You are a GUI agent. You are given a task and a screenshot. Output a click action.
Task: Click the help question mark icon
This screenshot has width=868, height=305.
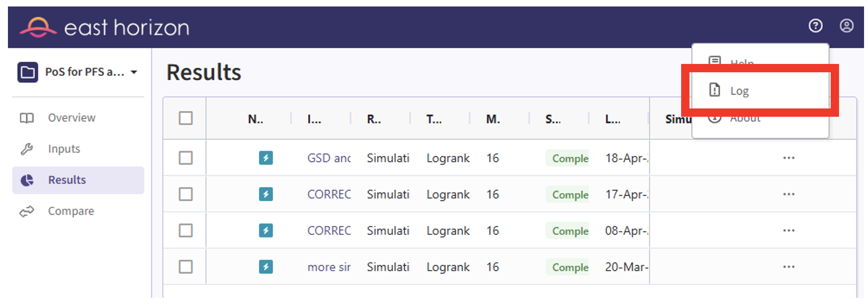tap(815, 26)
